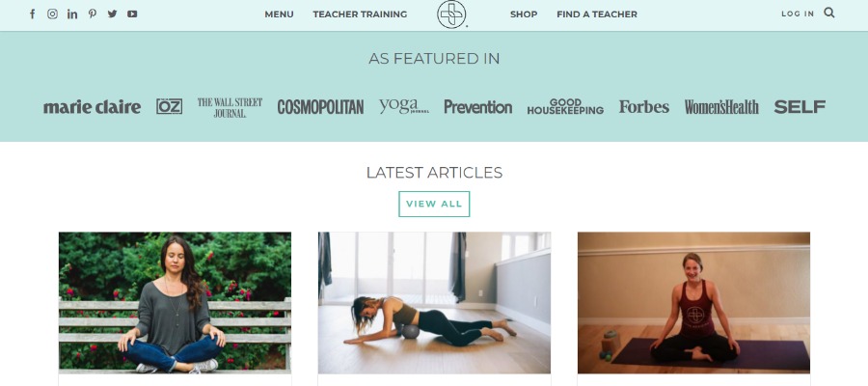Open the woman on purple yoga mat article

pyautogui.click(x=693, y=302)
